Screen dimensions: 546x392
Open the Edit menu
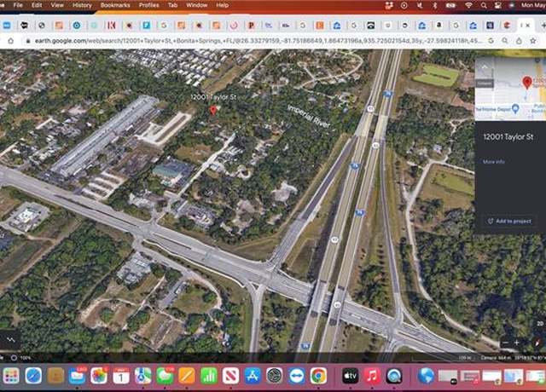(x=37, y=5)
